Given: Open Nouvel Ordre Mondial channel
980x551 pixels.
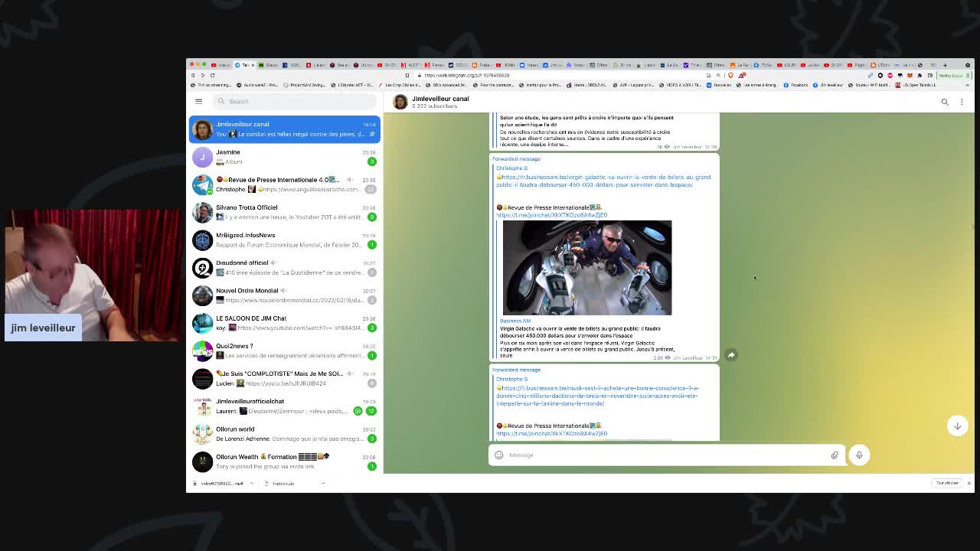Looking at the screenshot, I should [284, 295].
